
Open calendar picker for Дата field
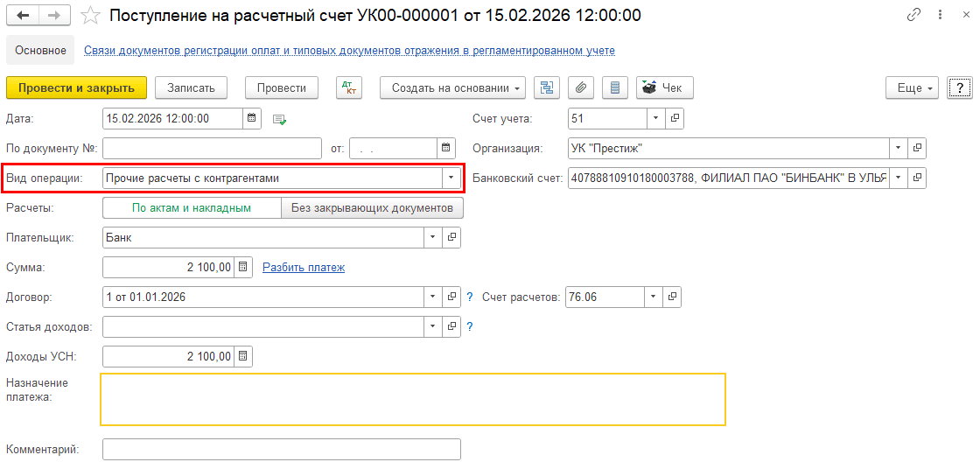252,118
